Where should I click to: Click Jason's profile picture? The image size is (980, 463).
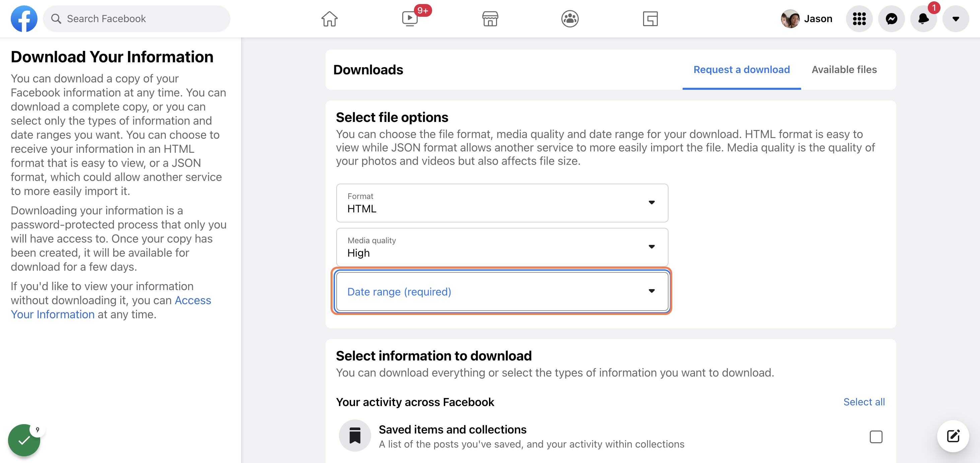click(x=790, y=19)
